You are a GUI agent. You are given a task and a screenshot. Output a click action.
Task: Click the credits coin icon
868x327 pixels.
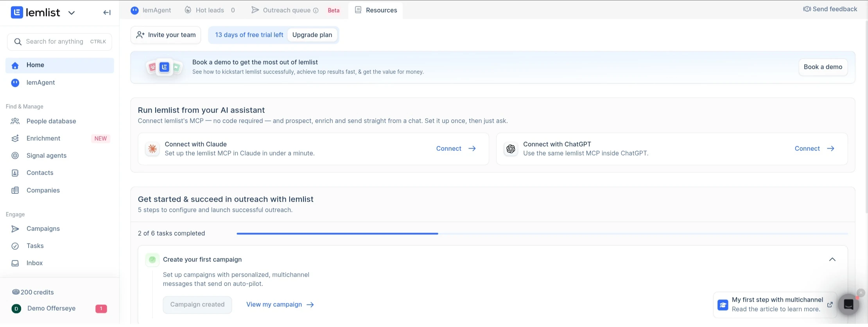[16, 292]
